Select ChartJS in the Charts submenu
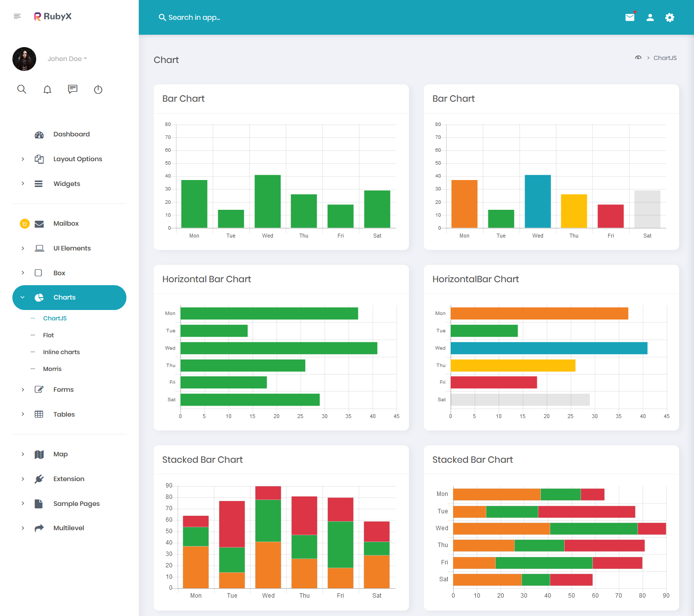This screenshot has width=694, height=616. click(x=55, y=318)
